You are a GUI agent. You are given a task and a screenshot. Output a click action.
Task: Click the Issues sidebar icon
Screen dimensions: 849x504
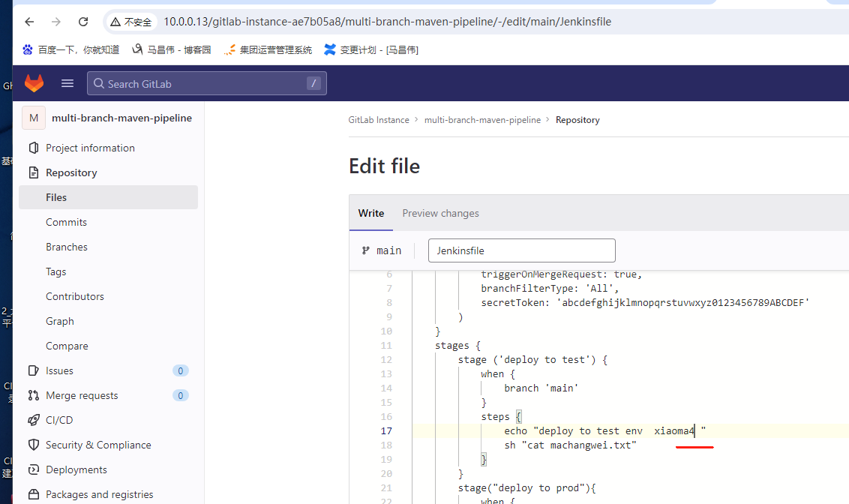coord(34,370)
